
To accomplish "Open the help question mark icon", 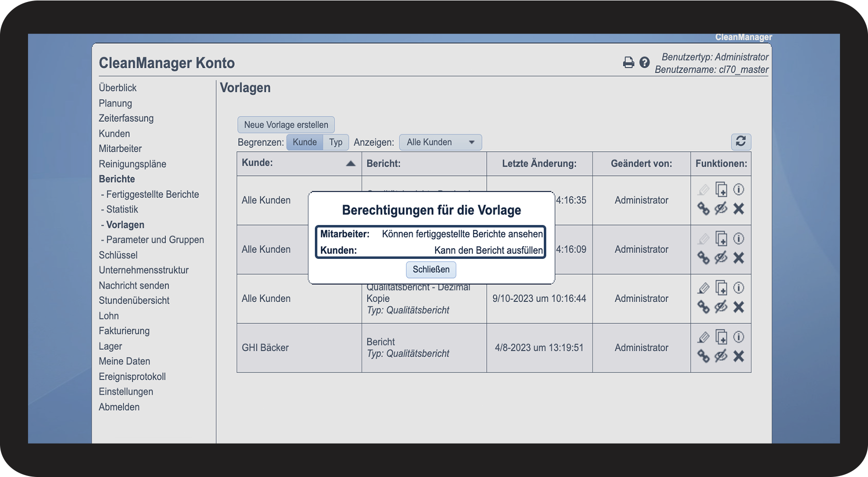I will tap(644, 62).
